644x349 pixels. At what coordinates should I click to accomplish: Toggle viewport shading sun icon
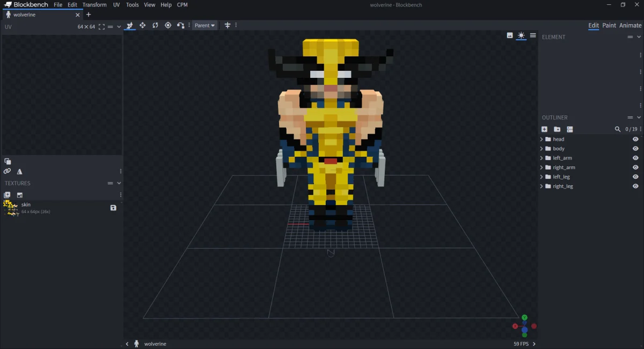pyautogui.click(x=521, y=35)
